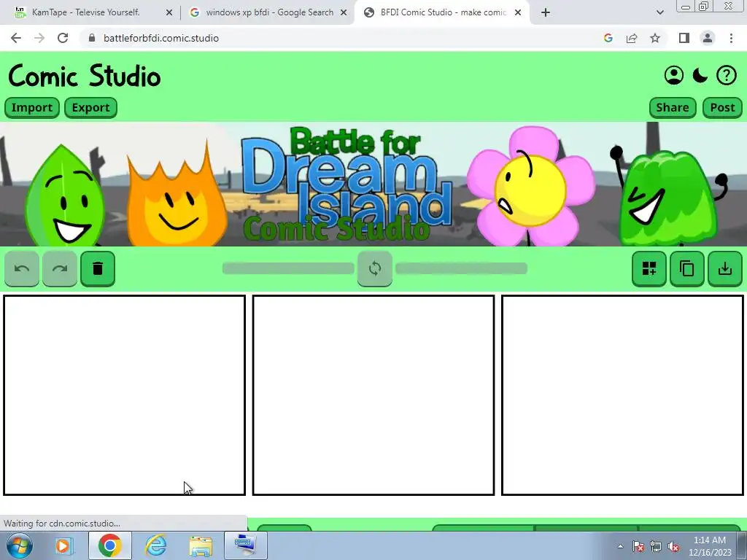This screenshot has width=747, height=560.
Task: Click the Share button
Action: 672,108
